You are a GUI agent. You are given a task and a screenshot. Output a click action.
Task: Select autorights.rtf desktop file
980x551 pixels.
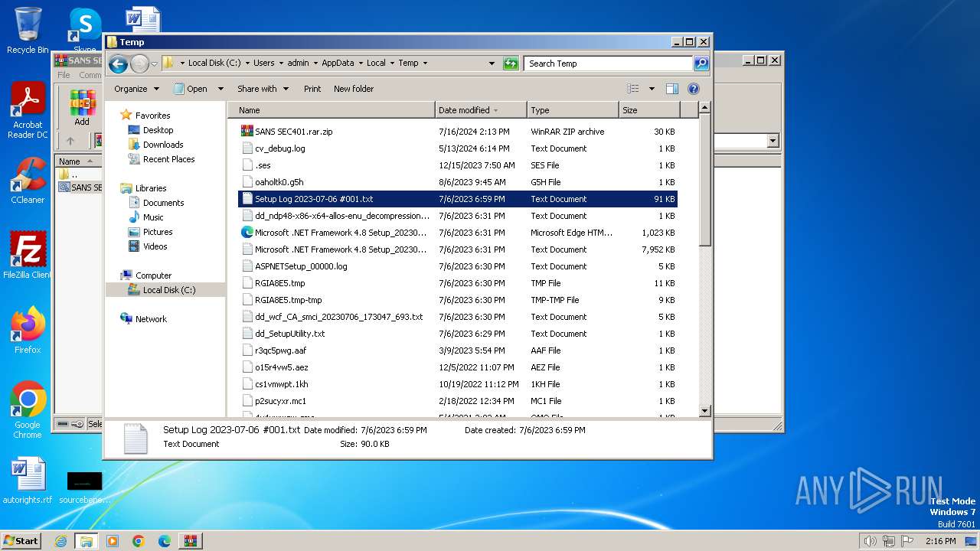click(x=28, y=481)
